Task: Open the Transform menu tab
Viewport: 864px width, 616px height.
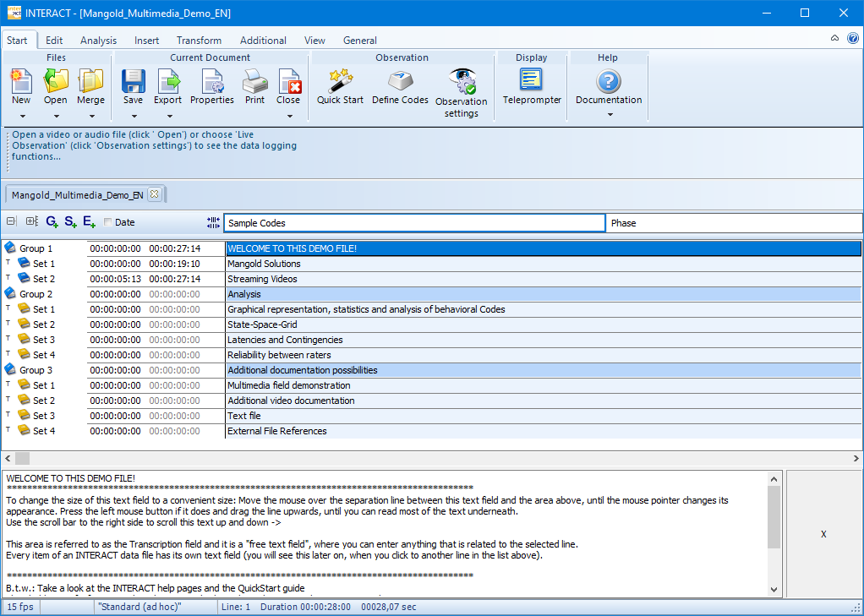Action: click(199, 40)
